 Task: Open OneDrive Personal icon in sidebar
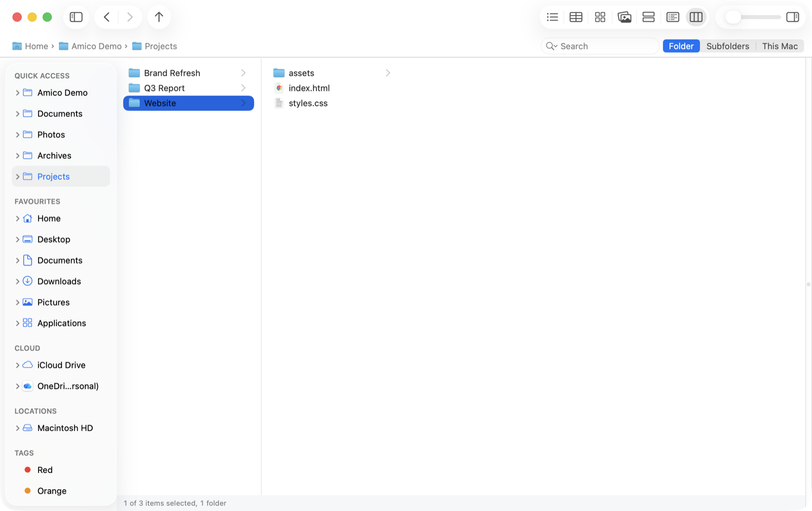point(28,386)
